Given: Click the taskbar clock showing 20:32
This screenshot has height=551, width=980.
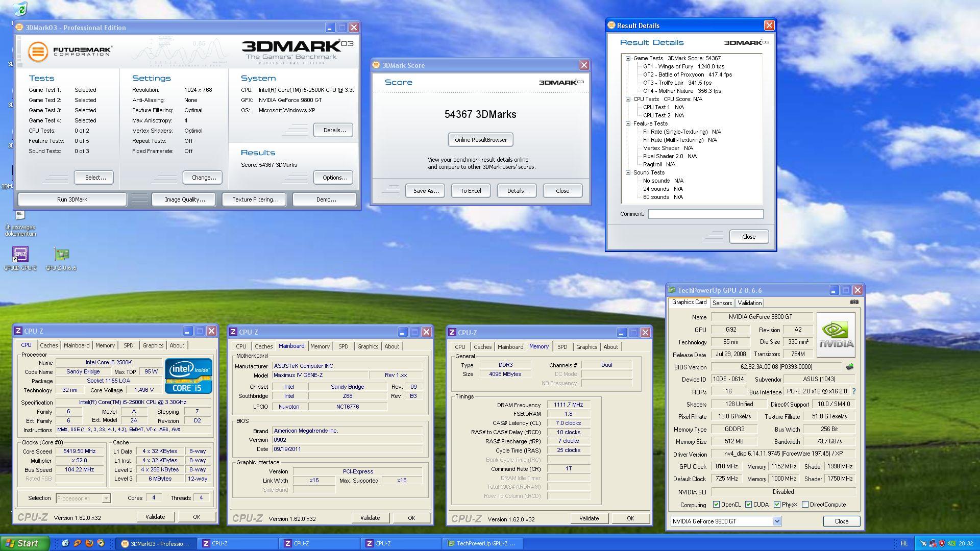Looking at the screenshot, I should (x=966, y=544).
